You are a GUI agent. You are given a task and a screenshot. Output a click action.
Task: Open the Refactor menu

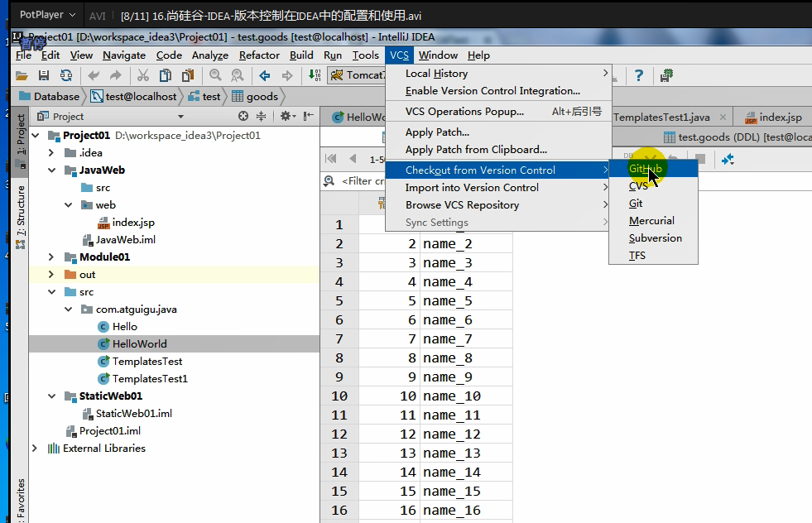click(259, 55)
